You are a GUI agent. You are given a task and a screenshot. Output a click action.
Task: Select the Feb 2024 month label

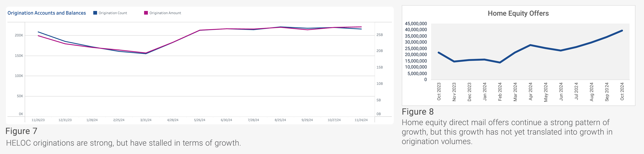tap(500, 92)
